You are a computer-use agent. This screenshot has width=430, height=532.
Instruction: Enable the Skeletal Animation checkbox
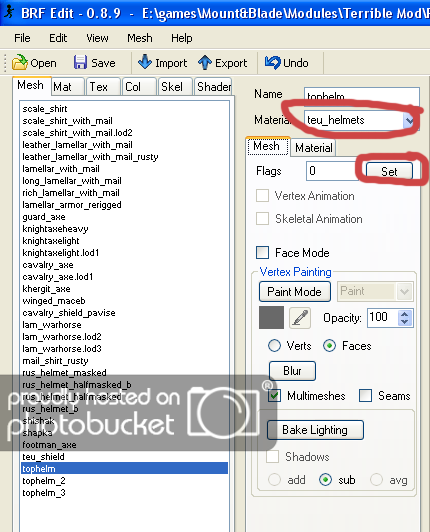(x=262, y=219)
